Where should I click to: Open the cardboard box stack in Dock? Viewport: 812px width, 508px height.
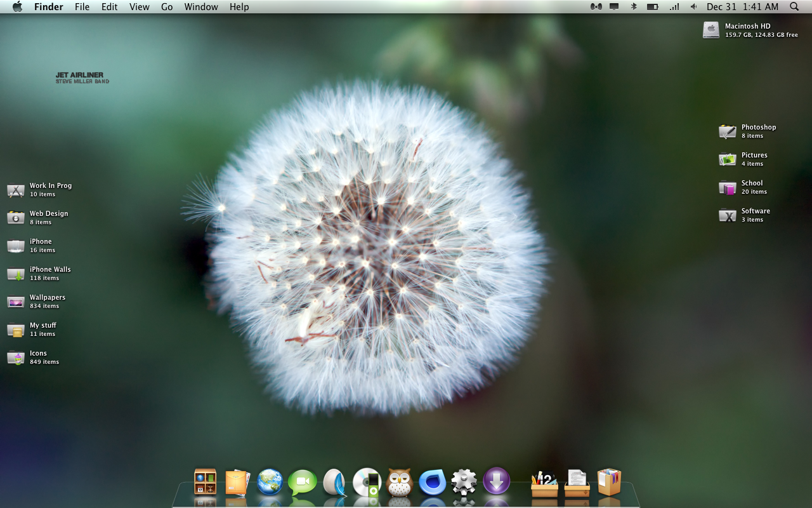tap(609, 482)
